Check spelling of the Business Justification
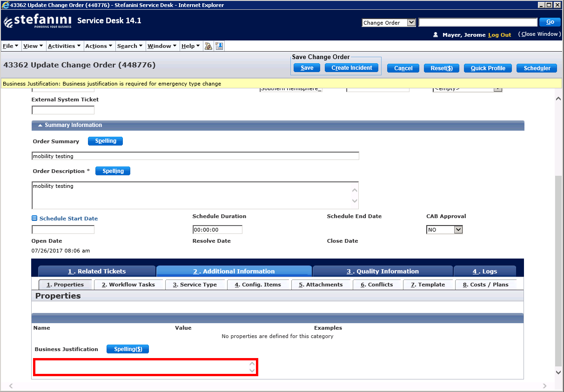This screenshot has width=564, height=392. [x=128, y=349]
